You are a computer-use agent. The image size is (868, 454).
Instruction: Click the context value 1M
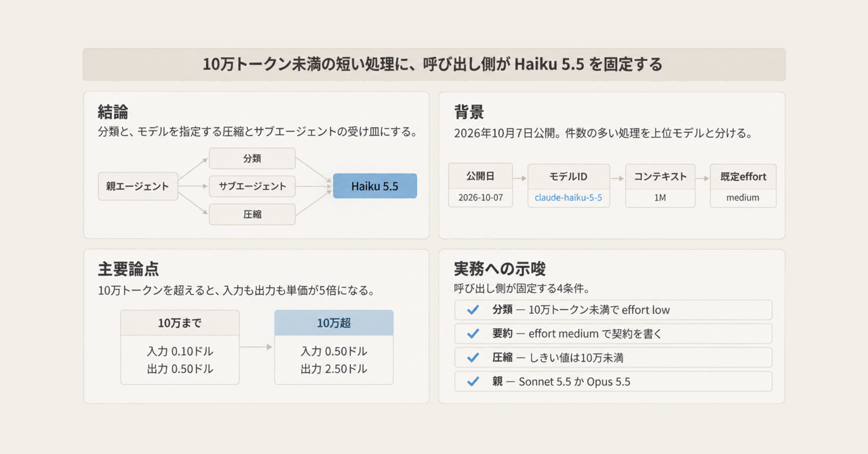660,198
